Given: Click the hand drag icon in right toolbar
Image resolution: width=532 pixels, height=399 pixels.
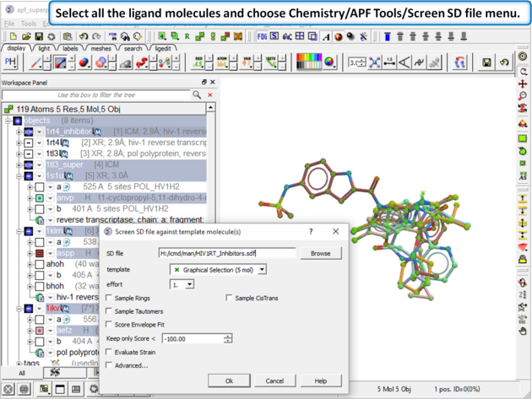Looking at the screenshot, I should (x=523, y=332).
